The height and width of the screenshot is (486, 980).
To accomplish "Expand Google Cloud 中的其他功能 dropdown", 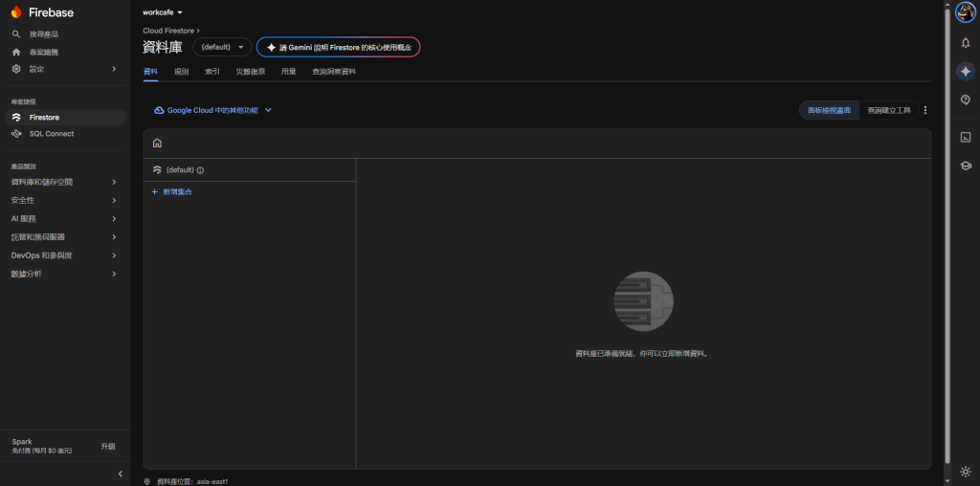I will pos(212,110).
